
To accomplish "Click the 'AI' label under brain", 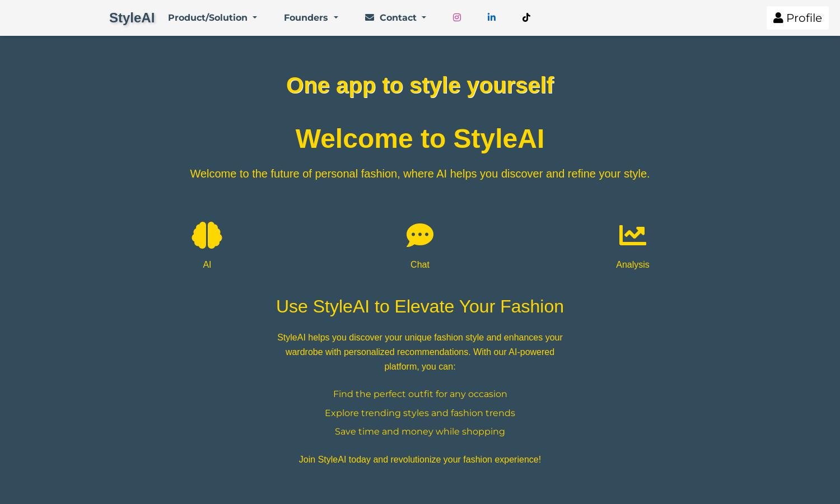I will pos(207,265).
